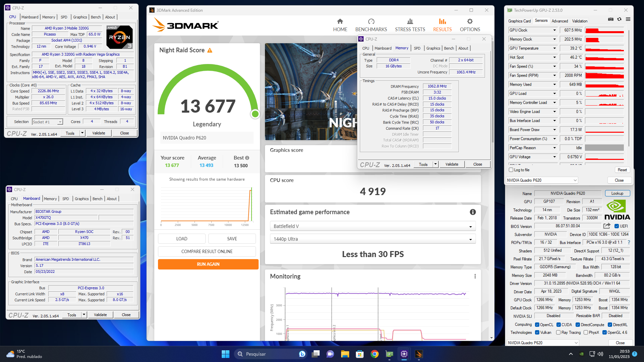Open Bing chat icon in search box

(x=302, y=354)
